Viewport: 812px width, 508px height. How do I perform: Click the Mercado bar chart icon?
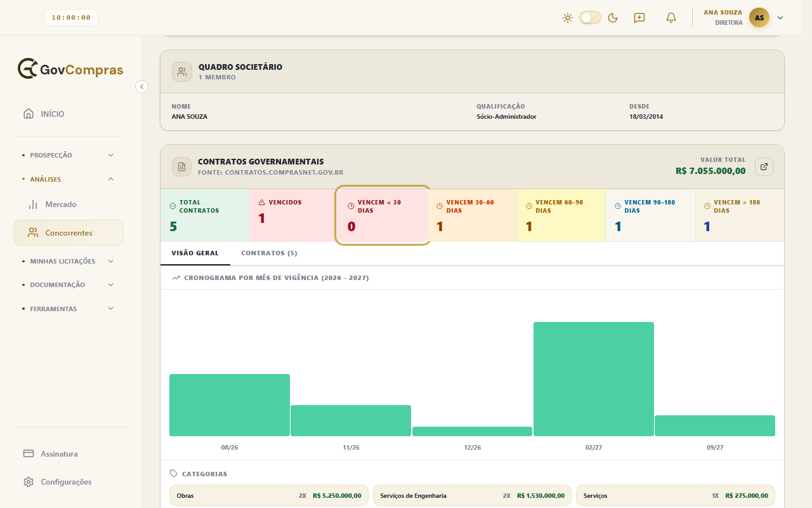pos(34,204)
